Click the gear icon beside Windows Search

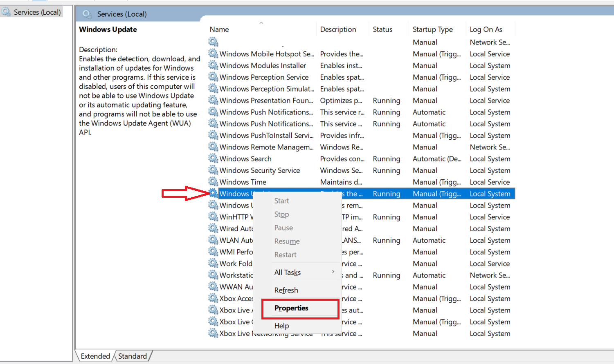pyautogui.click(x=213, y=158)
